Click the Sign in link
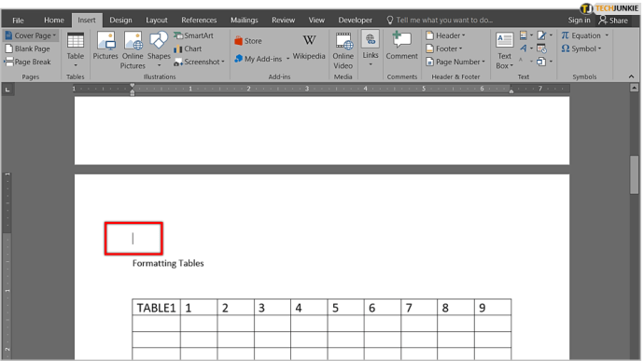This screenshot has height=361, width=644. [579, 21]
